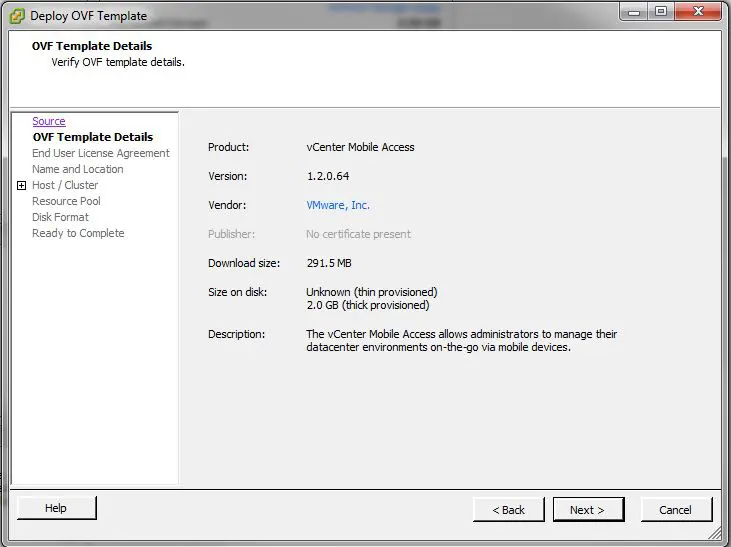Click the 'Product:' label

tap(228, 147)
